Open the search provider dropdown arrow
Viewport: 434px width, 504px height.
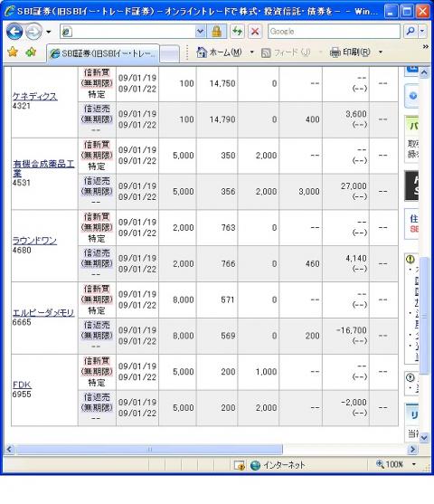pos(422,32)
